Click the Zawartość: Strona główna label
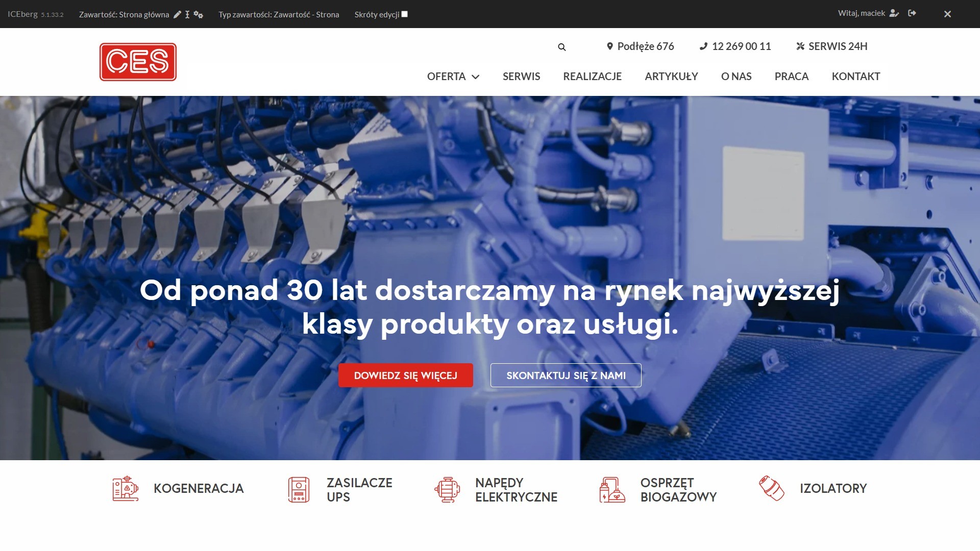Image resolution: width=980 pixels, height=551 pixels. (x=124, y=14)
